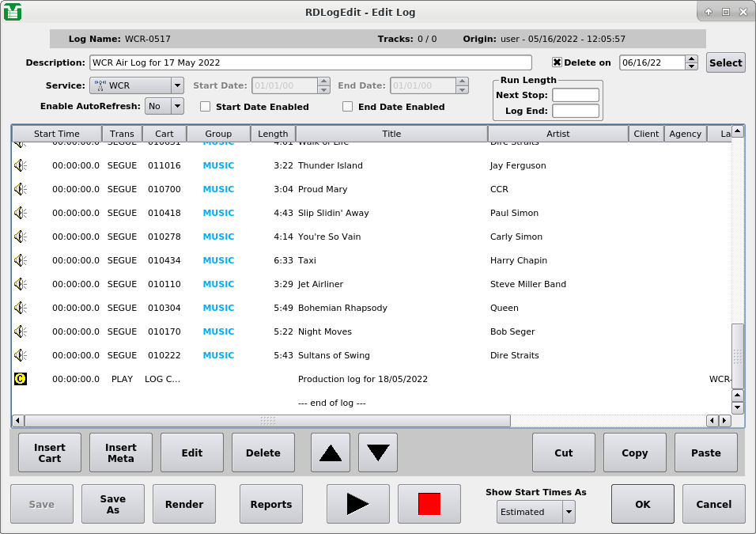Check the End Date Enabled box
The height and width of the screenshot is (534, 756).
click(x=348, y=107)
